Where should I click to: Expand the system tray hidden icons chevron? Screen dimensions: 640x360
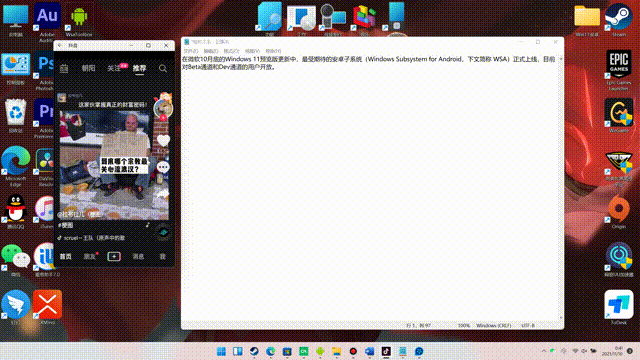(543, 351)
